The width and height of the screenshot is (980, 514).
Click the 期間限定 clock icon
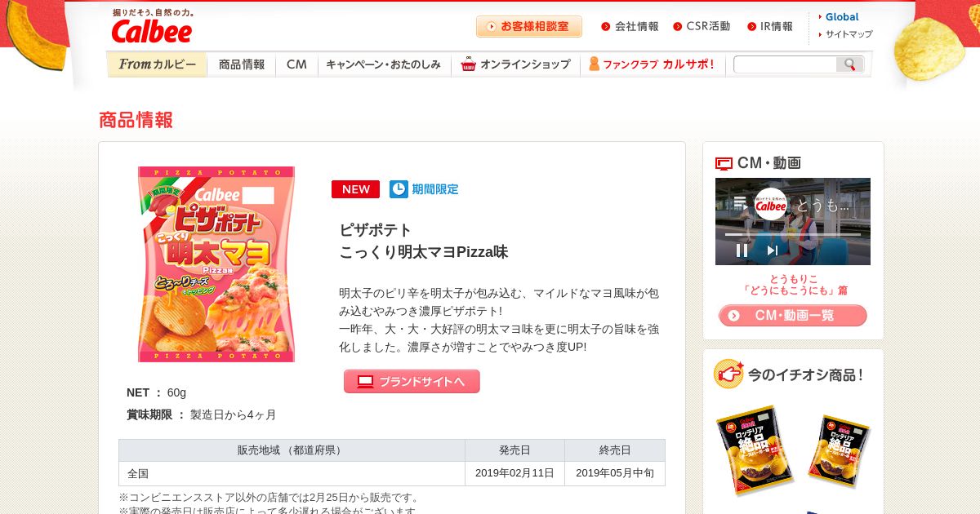coord(399,189)
